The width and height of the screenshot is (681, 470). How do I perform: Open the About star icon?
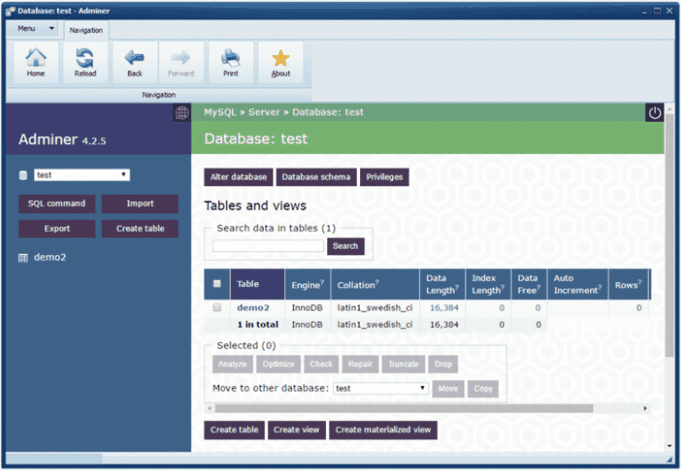coord(281,63)
